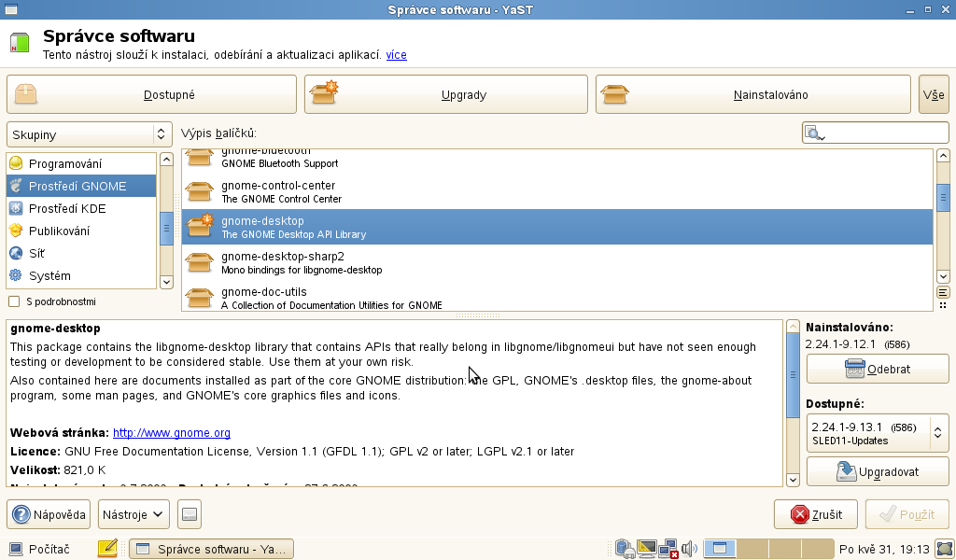Image resolution: width=956 pixels, height=560 pixels.
Task: Click the Nainstalováno open box icon
Action: point(614,94)
